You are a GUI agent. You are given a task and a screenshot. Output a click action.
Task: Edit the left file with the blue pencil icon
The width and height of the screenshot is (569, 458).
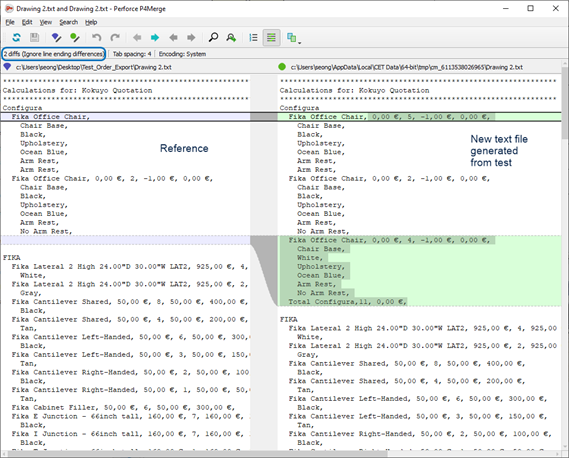tap(57, 37)
